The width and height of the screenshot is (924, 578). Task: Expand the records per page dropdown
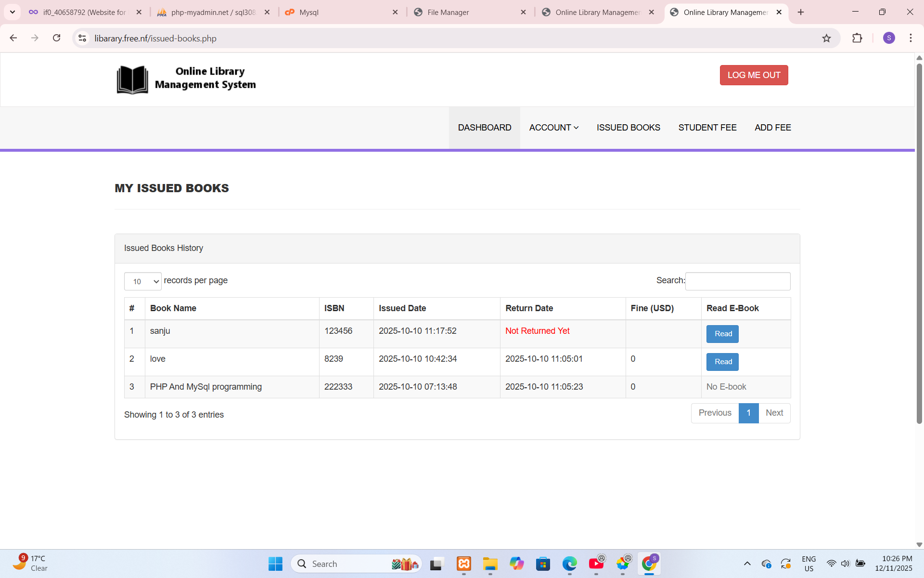point(142,281)
